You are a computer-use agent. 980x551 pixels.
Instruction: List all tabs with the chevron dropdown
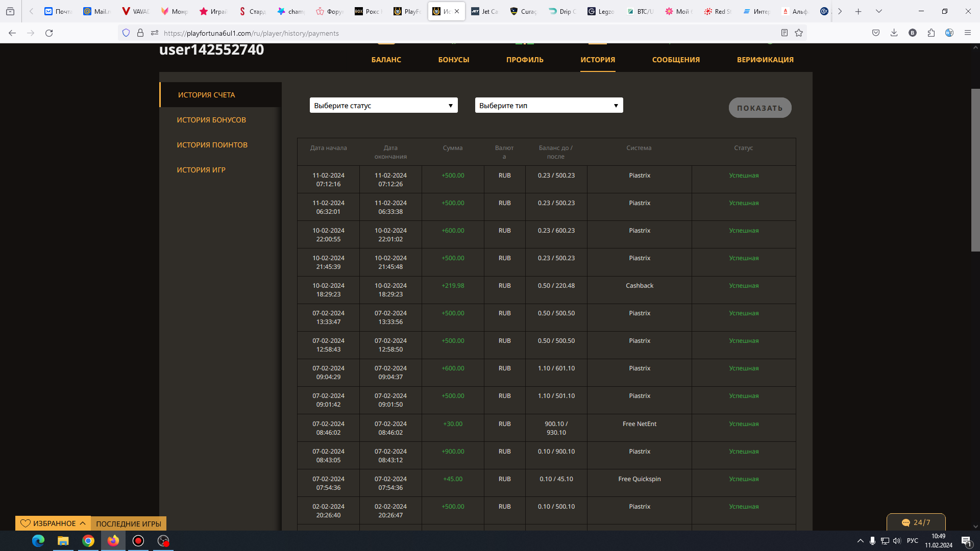(x=879, y=11)
